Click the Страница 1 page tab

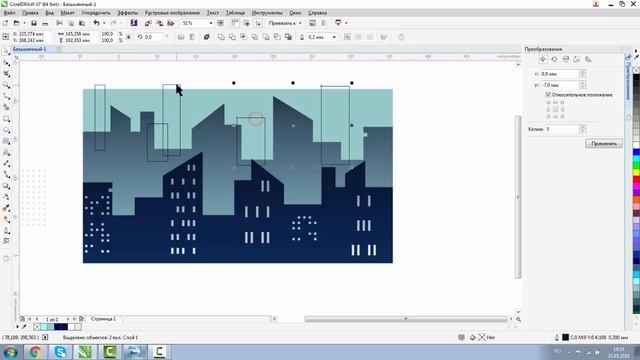103,319
